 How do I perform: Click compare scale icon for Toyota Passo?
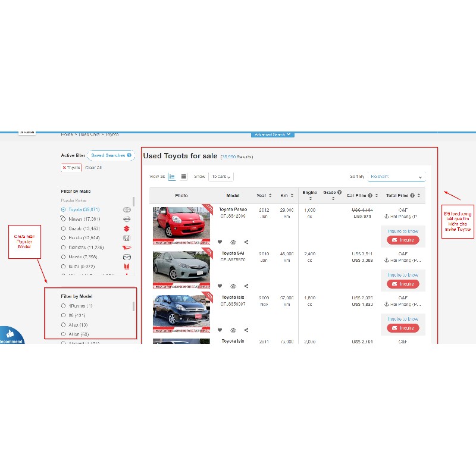click(x=233, y=242)
